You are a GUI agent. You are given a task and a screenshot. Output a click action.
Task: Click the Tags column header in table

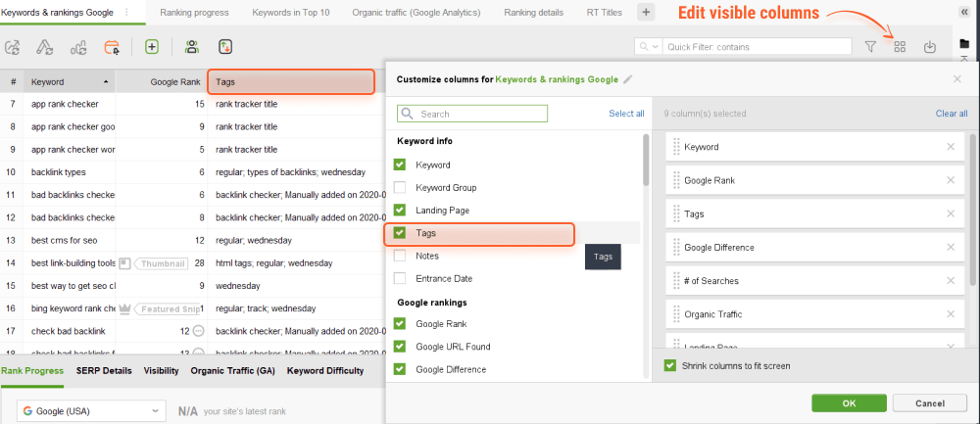291,82
